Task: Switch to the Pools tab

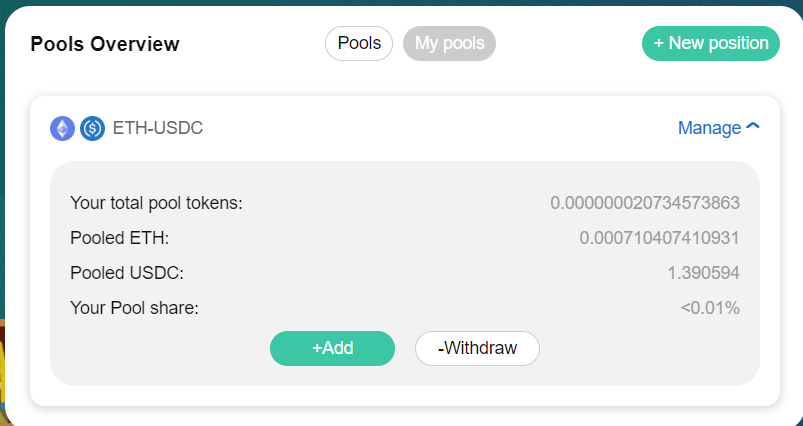Action: pyautogui.click(x=359, y=44)
